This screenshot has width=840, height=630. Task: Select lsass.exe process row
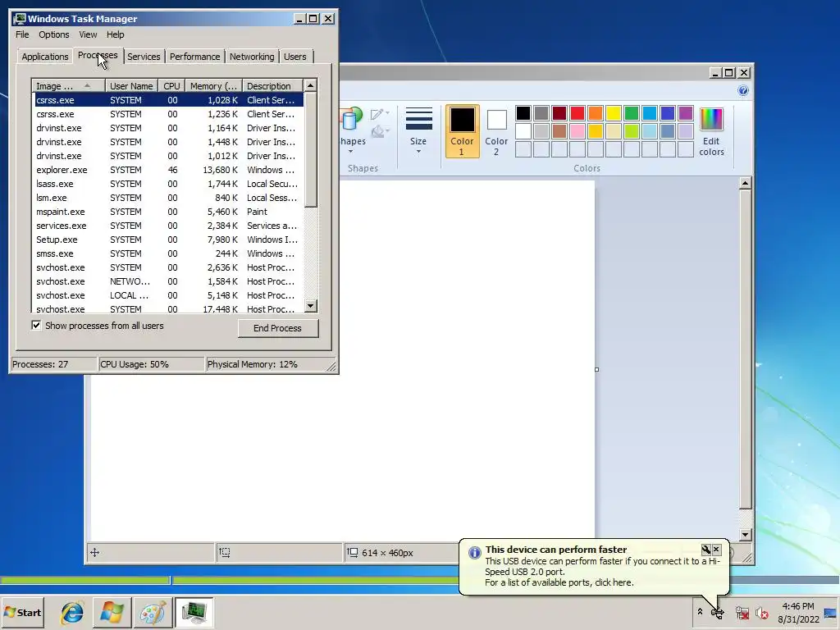[x=169, y=184]
